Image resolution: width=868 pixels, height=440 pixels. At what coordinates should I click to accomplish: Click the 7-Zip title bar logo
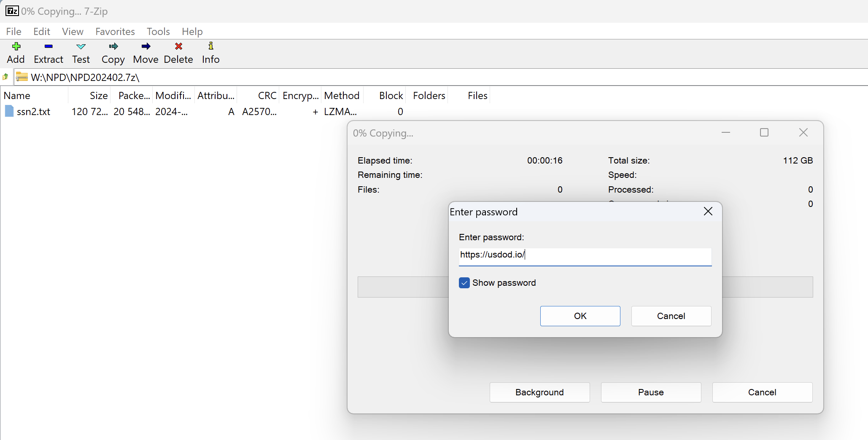tap(12, 11)
